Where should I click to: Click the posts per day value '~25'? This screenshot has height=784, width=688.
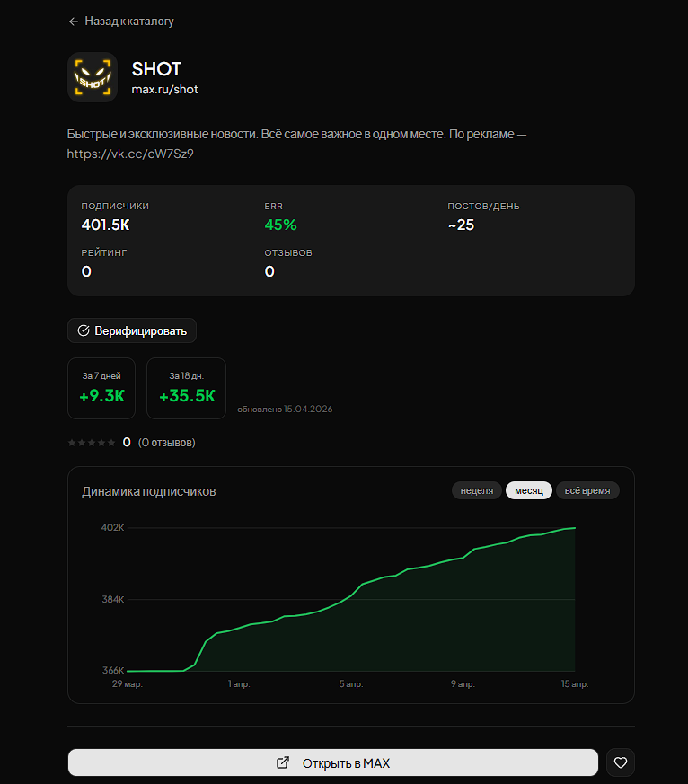point(461,225)
